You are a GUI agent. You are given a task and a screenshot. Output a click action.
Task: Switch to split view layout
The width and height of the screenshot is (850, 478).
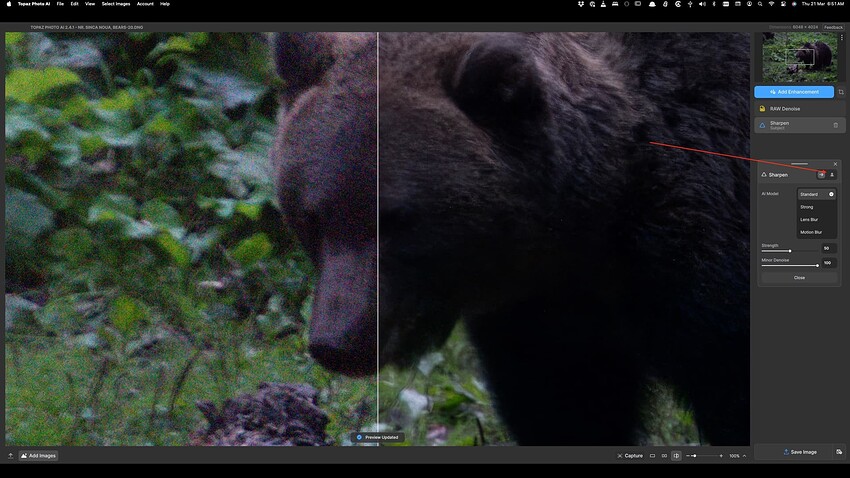coord(676,456)
